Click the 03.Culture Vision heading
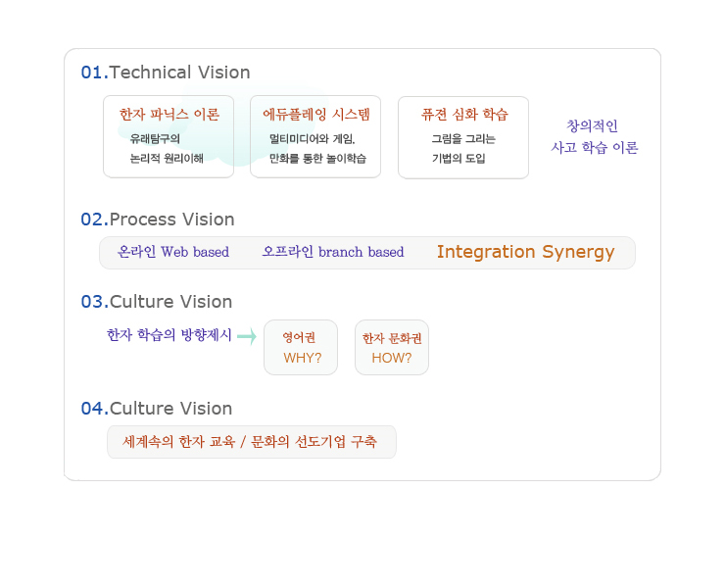This screenshot has height=588, width=725. (157, 302)
